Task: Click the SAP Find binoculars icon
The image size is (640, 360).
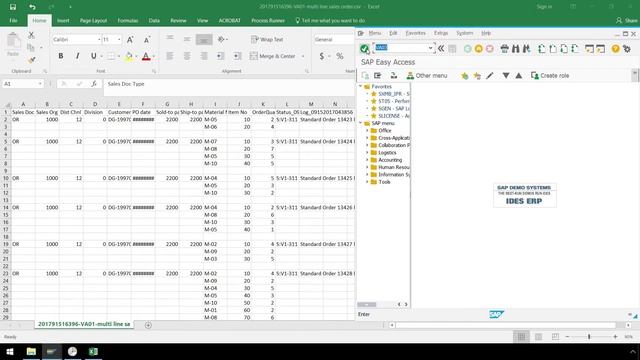Action: coord(516,49)
